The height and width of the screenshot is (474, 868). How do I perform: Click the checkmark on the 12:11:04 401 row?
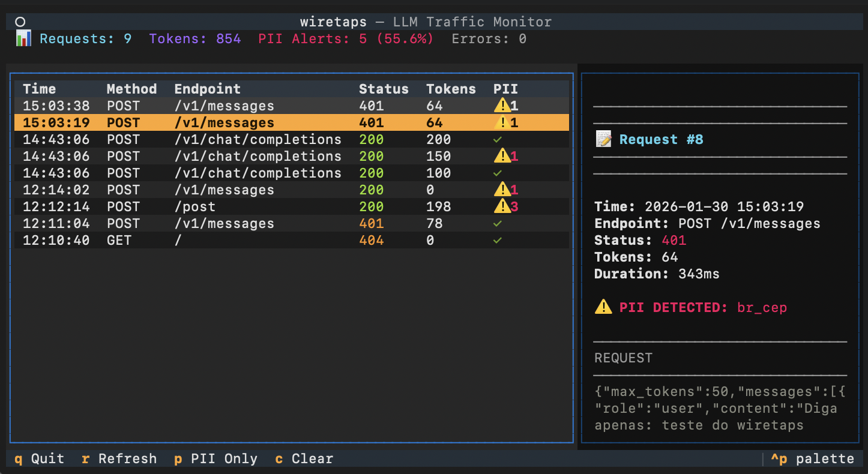tap(497, 223)
